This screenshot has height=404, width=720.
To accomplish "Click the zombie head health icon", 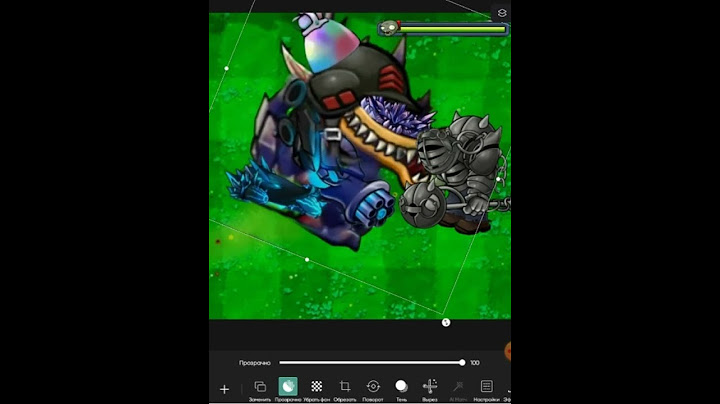I will tap(389, 28).
